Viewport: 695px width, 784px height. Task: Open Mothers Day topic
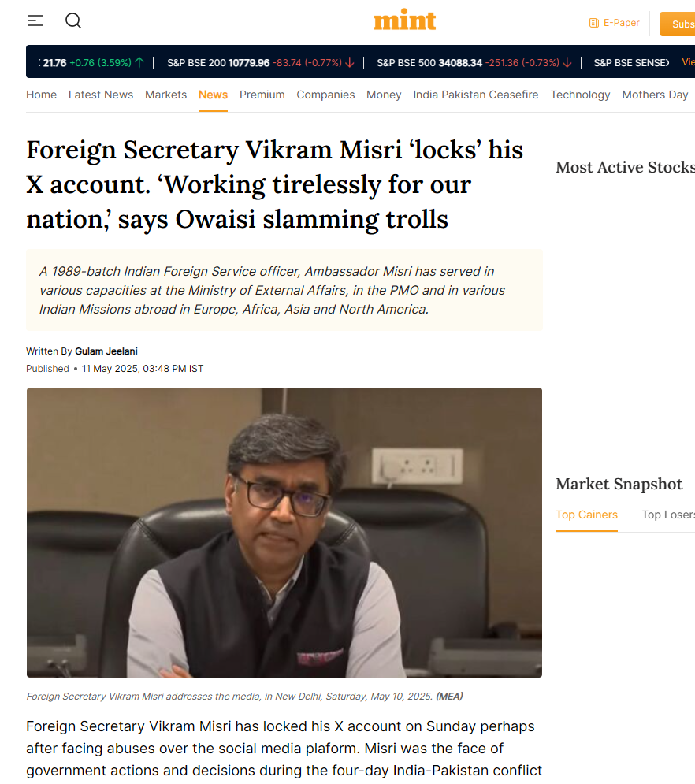coord(655,95)
